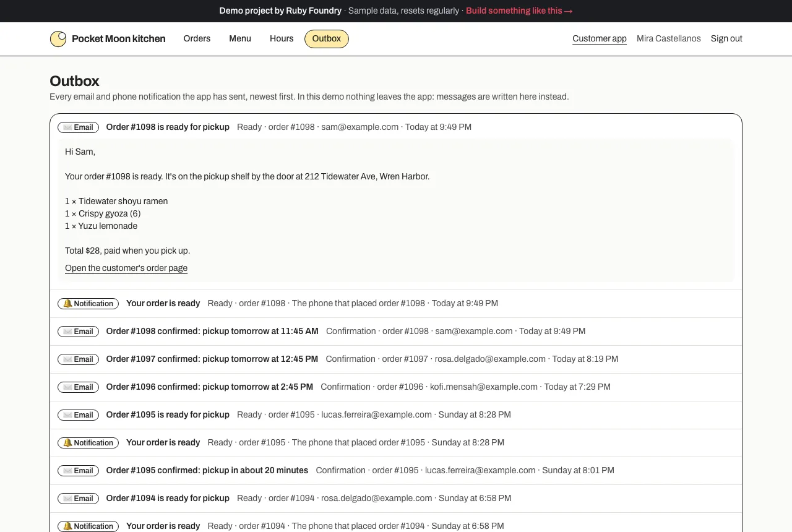The image size is (792, 532).
Task: Click "Demo project by Ruby Foundry" banner text
Action: tap(280, 11)
